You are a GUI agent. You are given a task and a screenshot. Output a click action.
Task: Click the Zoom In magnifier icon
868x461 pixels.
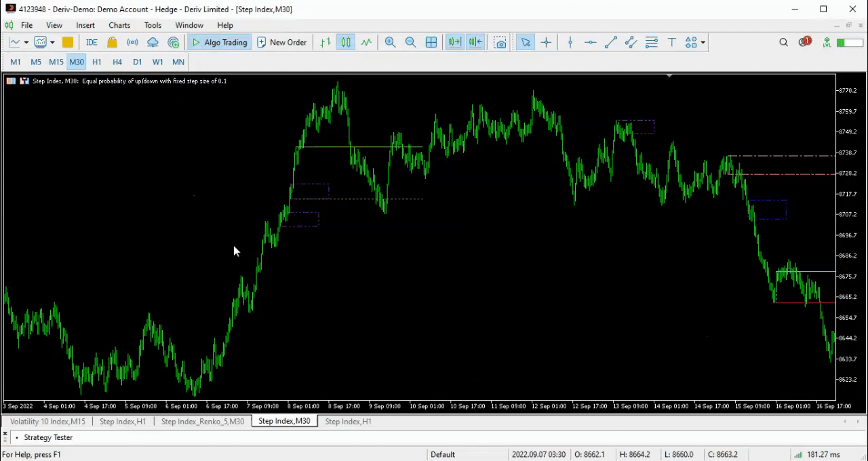coord(390,42)
